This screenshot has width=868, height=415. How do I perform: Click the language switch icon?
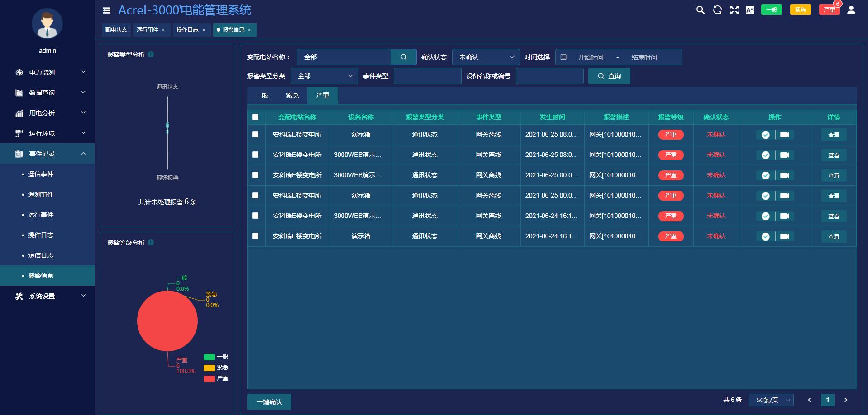750,10
